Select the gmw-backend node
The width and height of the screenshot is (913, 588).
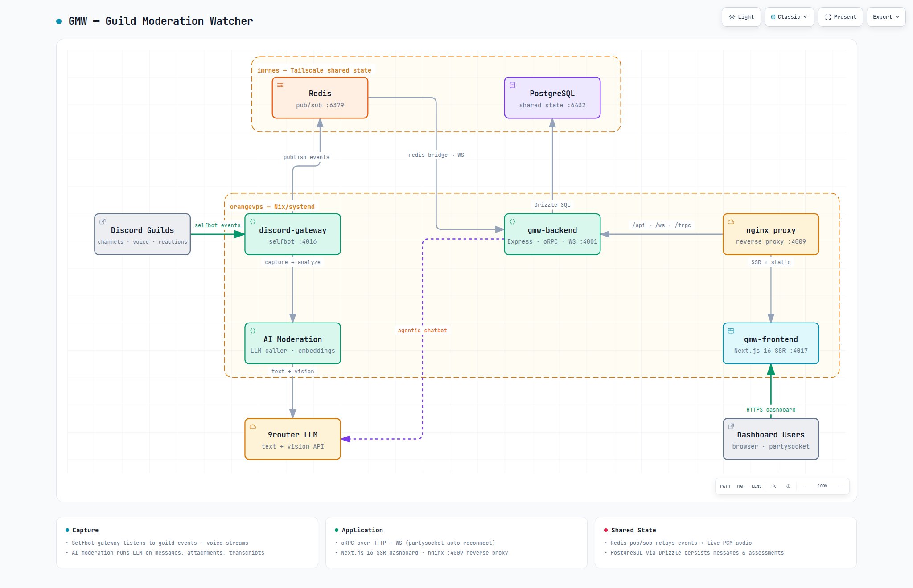click(552, 234)
